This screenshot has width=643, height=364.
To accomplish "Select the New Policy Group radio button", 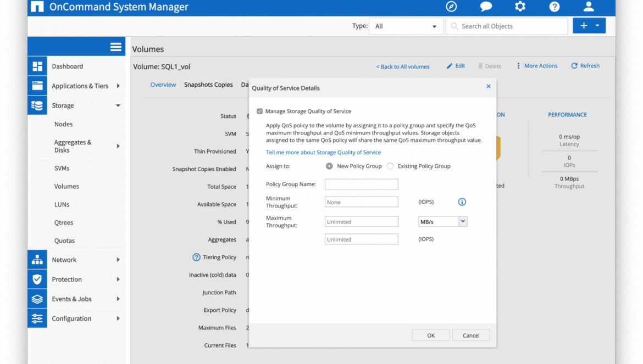I will tap(329, 166).
